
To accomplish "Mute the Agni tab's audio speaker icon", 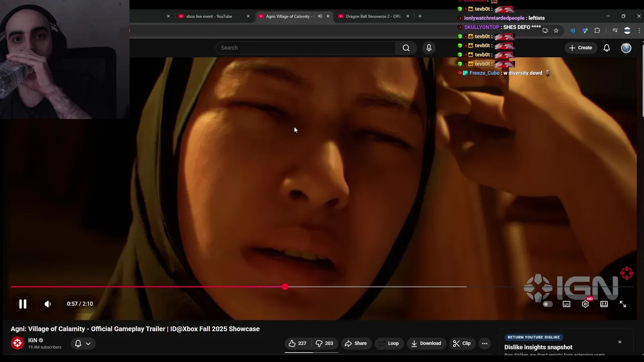I will pos(319,16).
